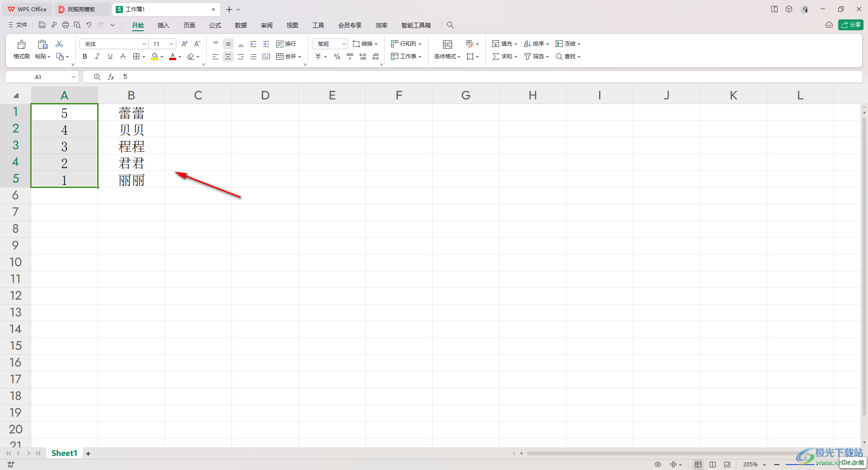Open the Rows and Columns (行和列) dropdown
This screenshot has width=868, height=470.
406,44
